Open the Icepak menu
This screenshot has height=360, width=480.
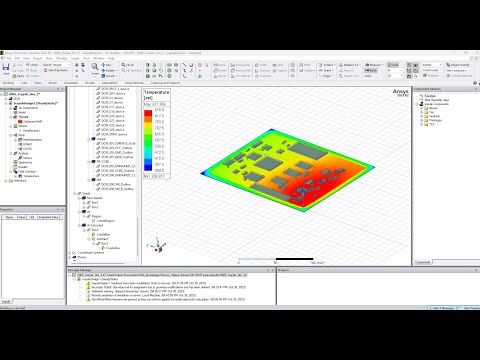click(x=75, y=58)
